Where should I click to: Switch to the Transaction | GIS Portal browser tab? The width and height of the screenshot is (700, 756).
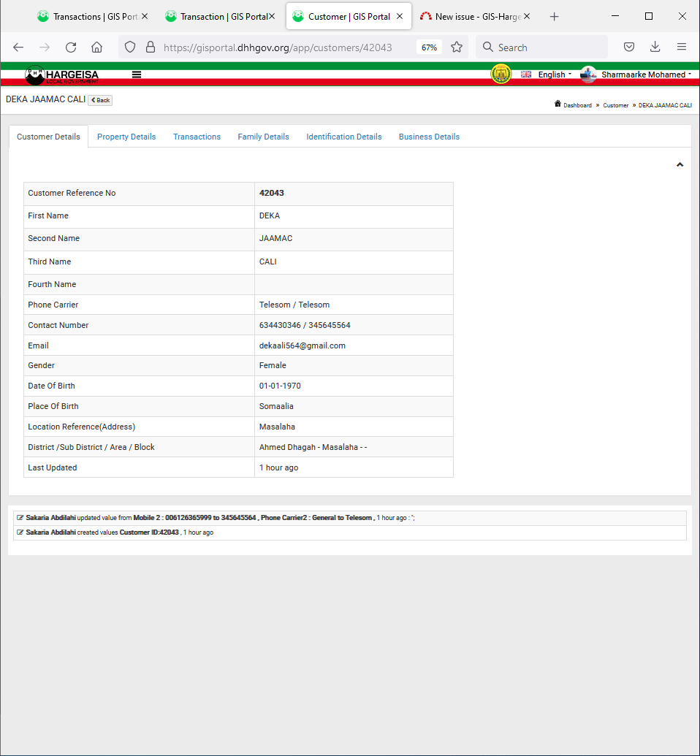click(220, 16)
